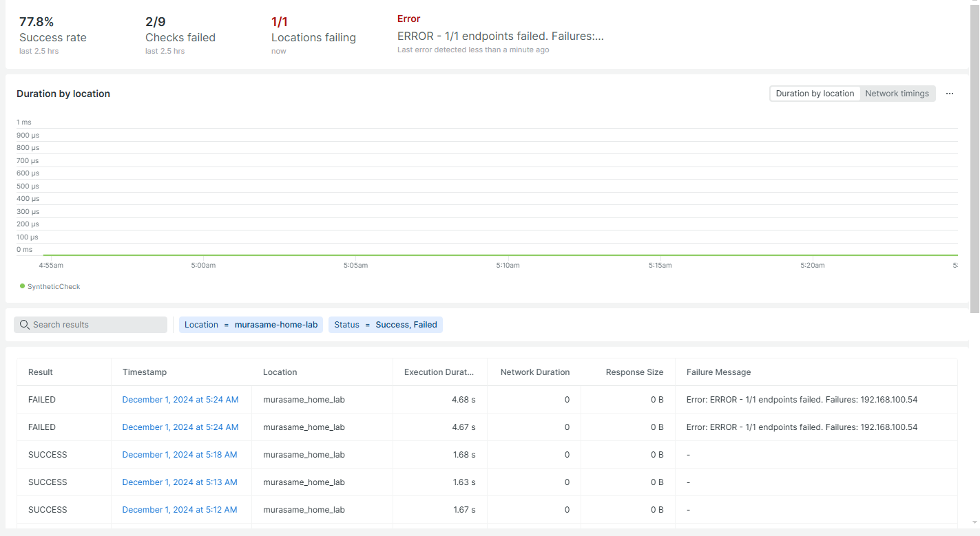Image resolution: width=980 pixels, height=536 pixels.
Task: Sort by the Timestamp column header
Action: coord(145,372)
